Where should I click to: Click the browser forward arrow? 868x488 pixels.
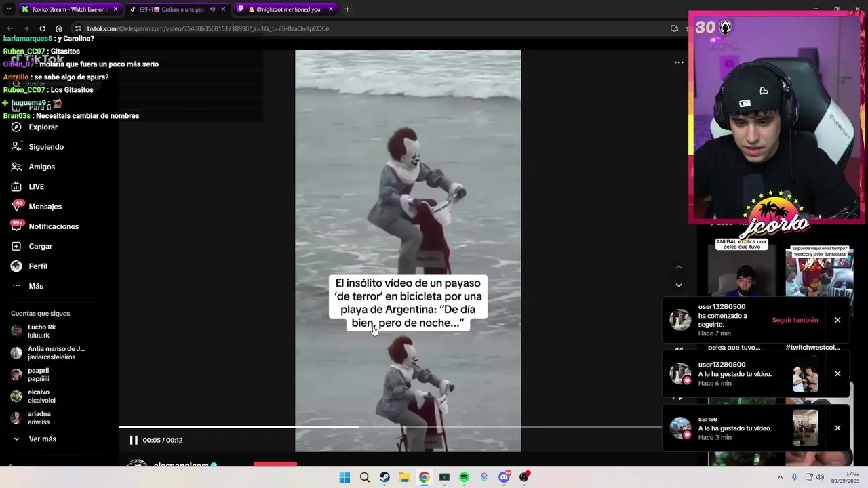(x=26, y=28)
